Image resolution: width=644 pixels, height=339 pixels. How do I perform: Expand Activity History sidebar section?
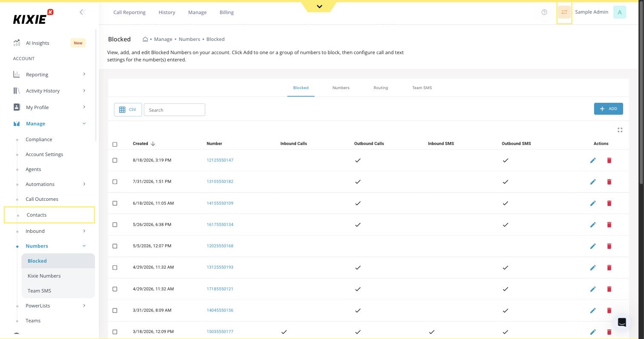[84, 90]
